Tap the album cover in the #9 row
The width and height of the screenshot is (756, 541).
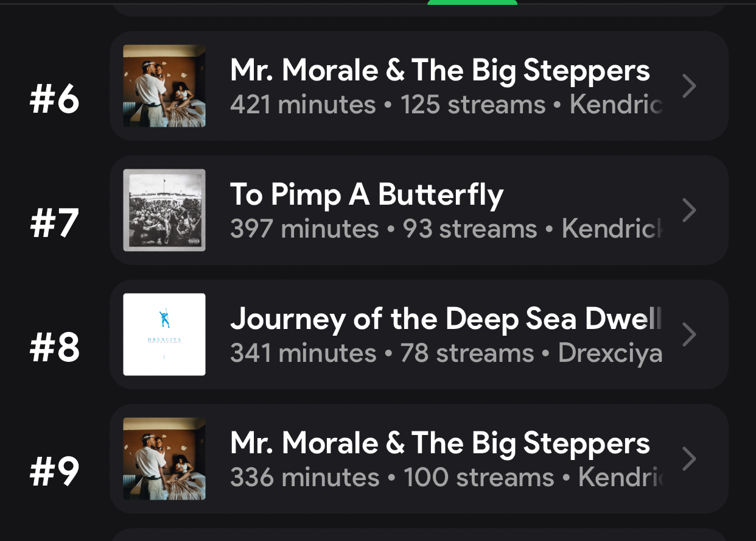(x=164, y=459)
